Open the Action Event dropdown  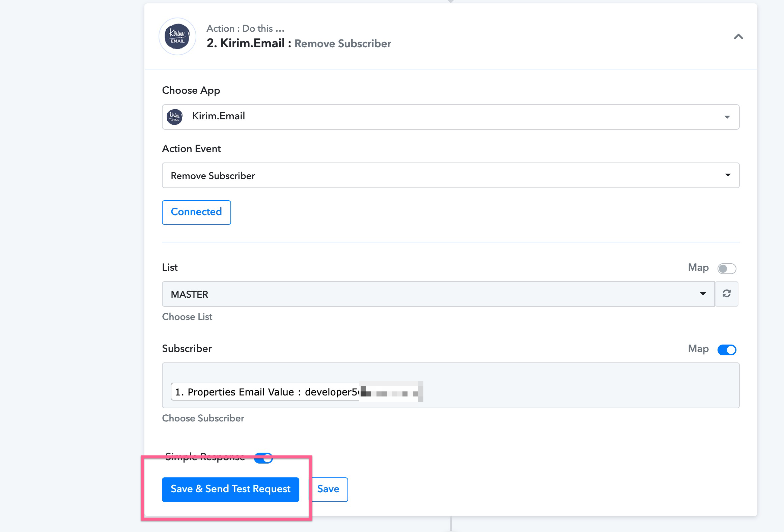tap(451, 175)
